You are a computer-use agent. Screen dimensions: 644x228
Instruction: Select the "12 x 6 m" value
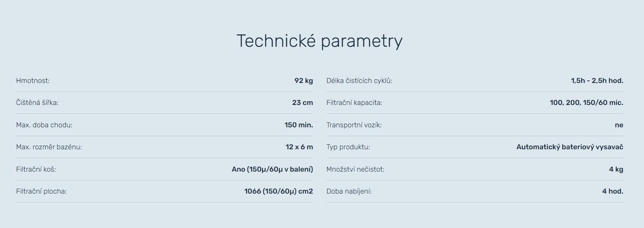299,147
